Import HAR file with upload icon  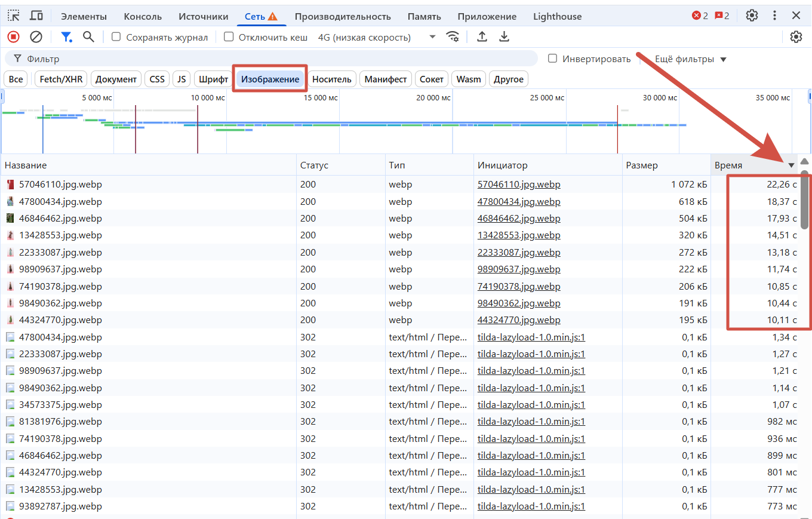pyautogui.click(x=482, y=37)
